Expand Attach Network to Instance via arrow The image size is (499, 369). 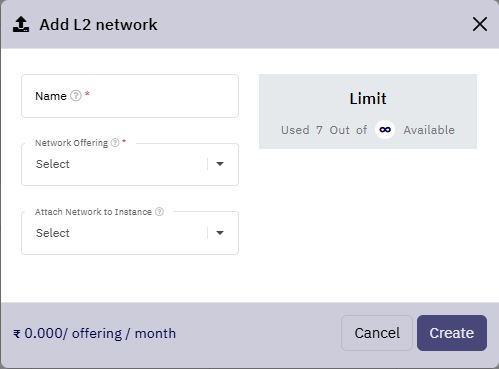coord(220,233)
